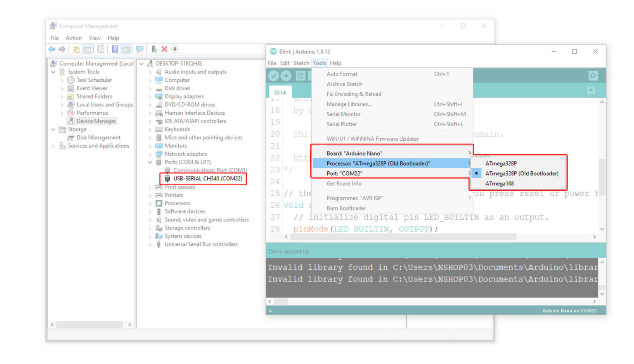Click the Arduino Verify checkmark button
Screen dimensions: 634x364
pyautogui.click(x=273, y=76)
